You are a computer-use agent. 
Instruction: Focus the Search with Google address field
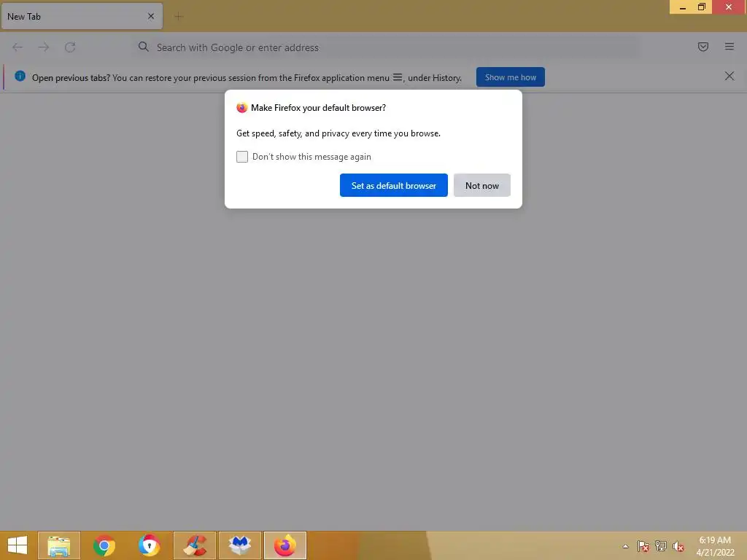(386, 47)
